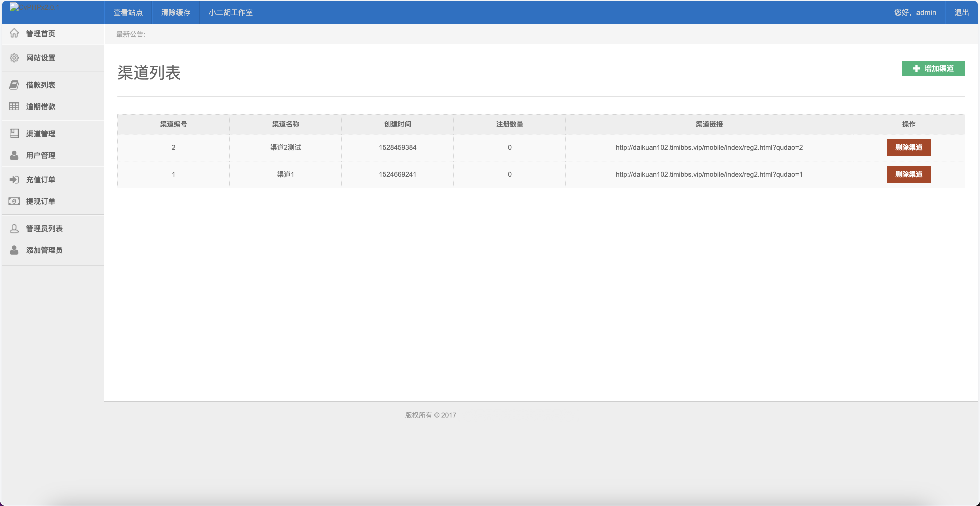Screen dimensions: 980x506
Task: Click the money icon beside 提现订单
Action: (14, 201)
